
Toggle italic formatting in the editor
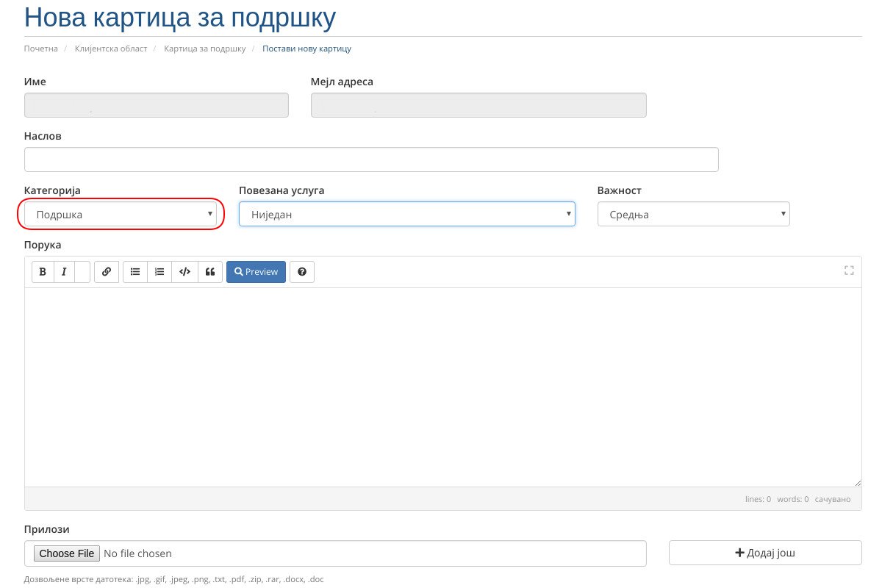(64, 272)
